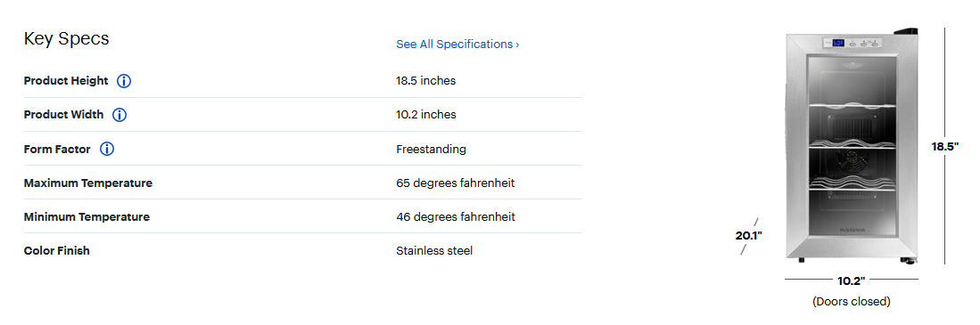Image resolution: width=980 pixels, height=325 pixels.
Task: Click the Color Finish row label
Action: [57, 251]
